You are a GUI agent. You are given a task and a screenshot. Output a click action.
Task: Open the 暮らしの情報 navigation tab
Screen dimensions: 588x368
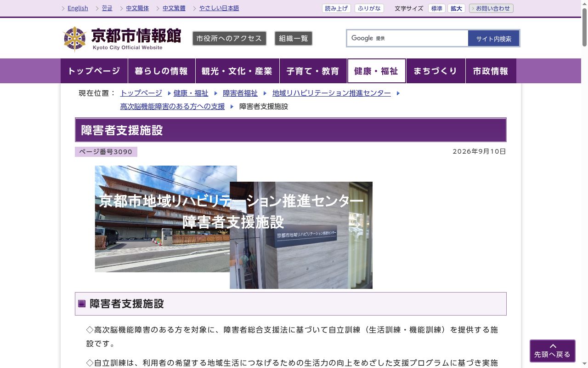[162, 71]
